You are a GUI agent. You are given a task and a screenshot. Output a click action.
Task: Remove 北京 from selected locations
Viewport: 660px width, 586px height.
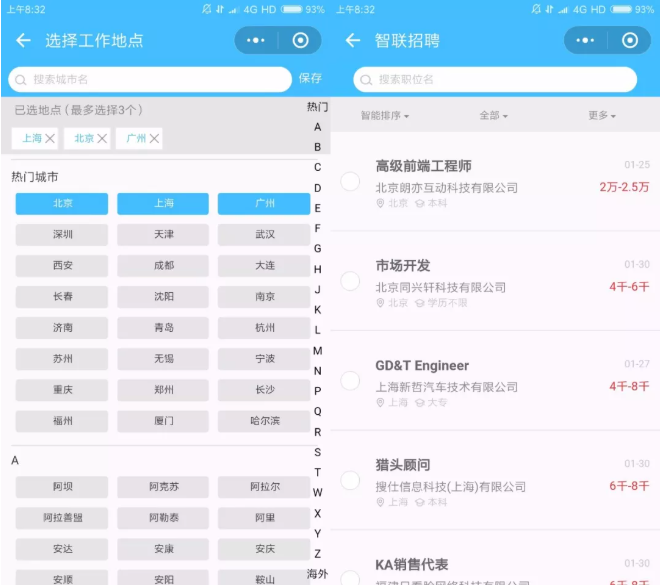[x=102, y=139]
